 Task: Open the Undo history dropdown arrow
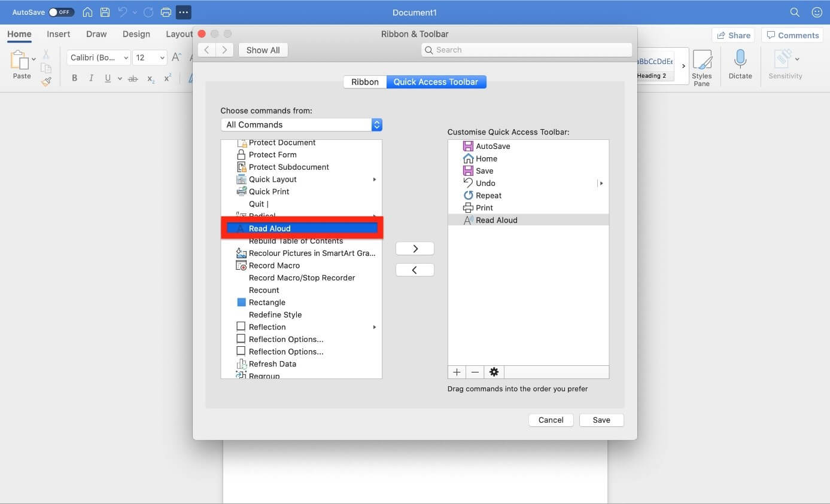pos(134,12)
